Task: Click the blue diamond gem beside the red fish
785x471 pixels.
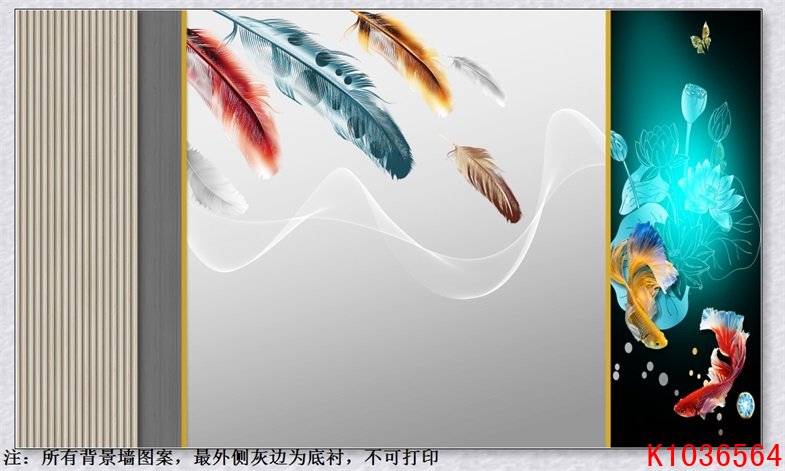Action: [745, 404]
